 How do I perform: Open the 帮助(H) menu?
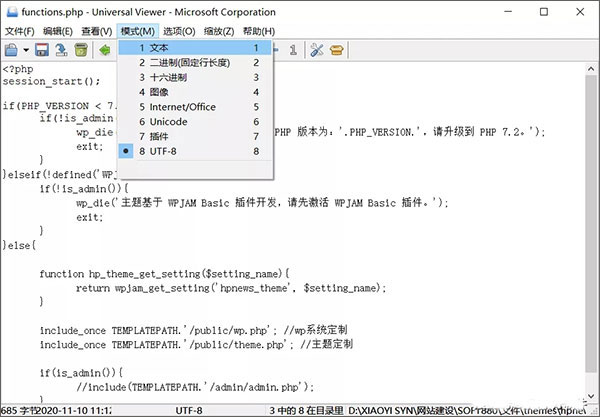click(x=258, y=31)
